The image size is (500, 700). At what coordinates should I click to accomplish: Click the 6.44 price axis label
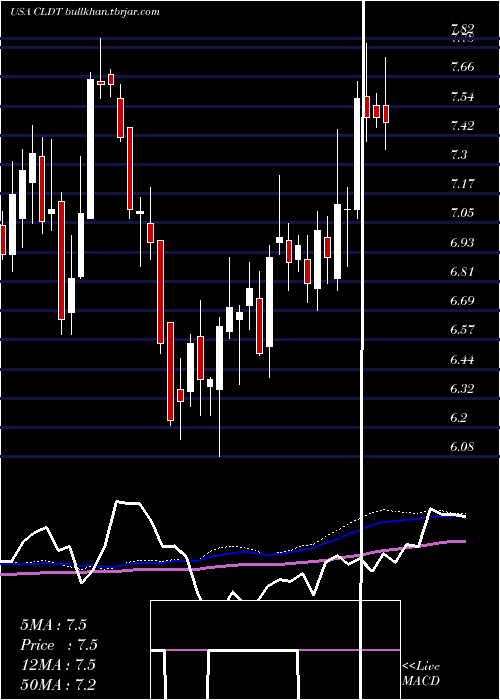coord(462,359)
